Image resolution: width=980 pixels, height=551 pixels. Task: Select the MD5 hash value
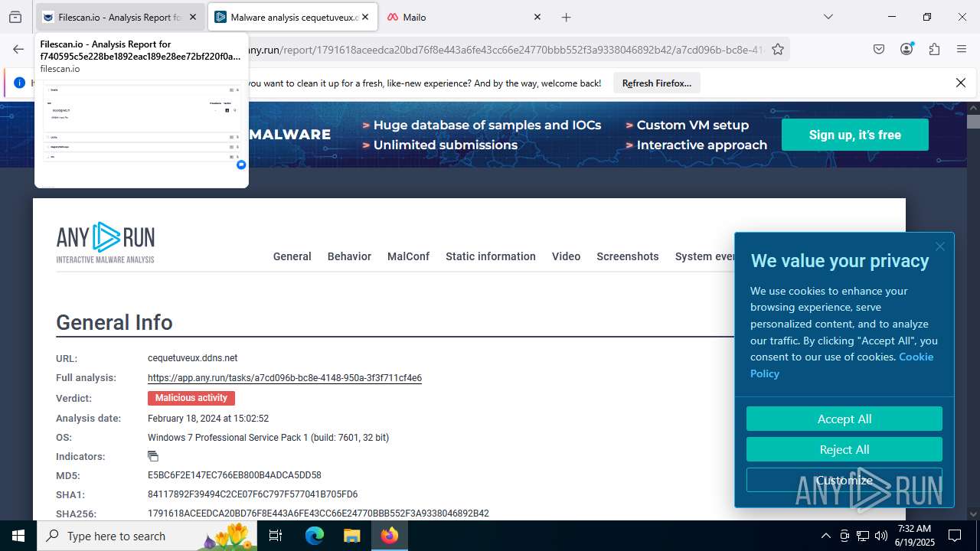point(234,475)
